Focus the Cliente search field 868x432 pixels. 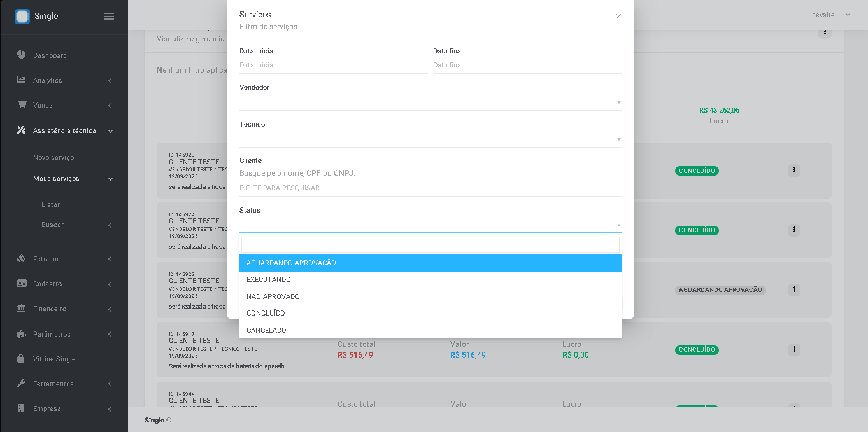[430, 188]
